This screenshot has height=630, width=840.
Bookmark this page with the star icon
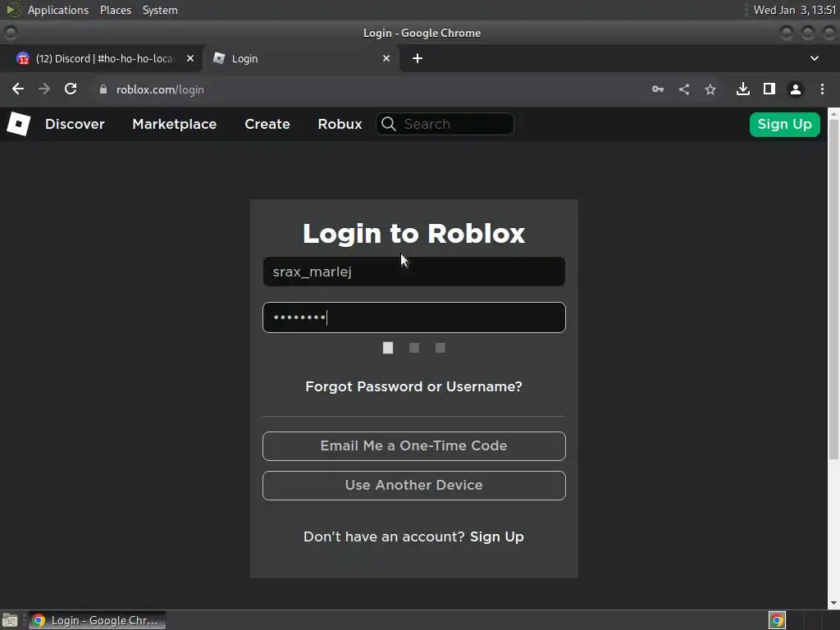point(710,89)
